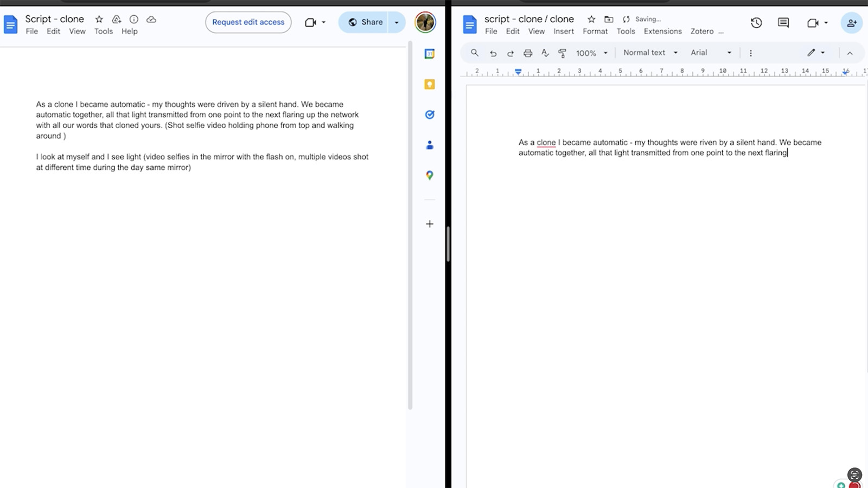Star the Script - clone document
Viewport: 868px width, 488px height.
point(99,20)
